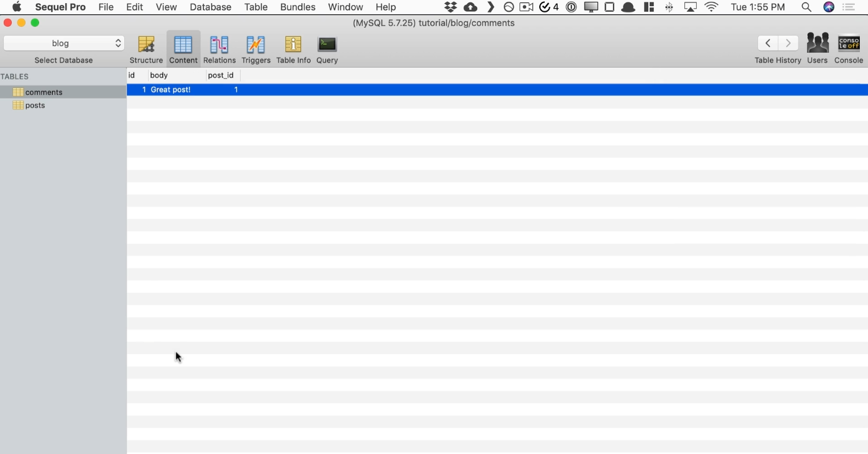868x454 pixels.
Task: Open the Triggers view
Action: coord(256,49)
